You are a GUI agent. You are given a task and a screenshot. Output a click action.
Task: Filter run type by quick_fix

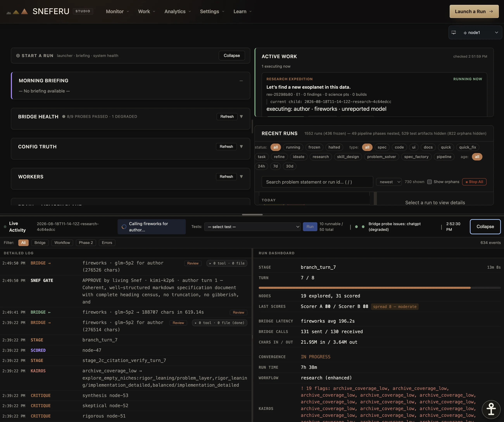pyautogui.click(x=468, y=147)
